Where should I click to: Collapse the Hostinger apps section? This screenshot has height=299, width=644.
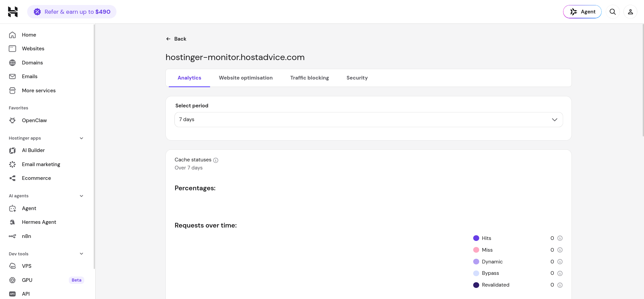[82, 138]
